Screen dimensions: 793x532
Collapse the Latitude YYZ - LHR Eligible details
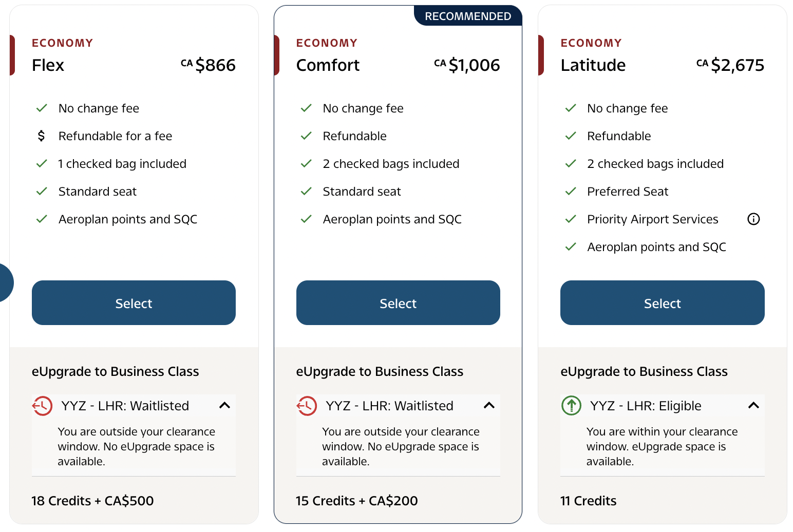pyautogui.click(x=753, y=406)
